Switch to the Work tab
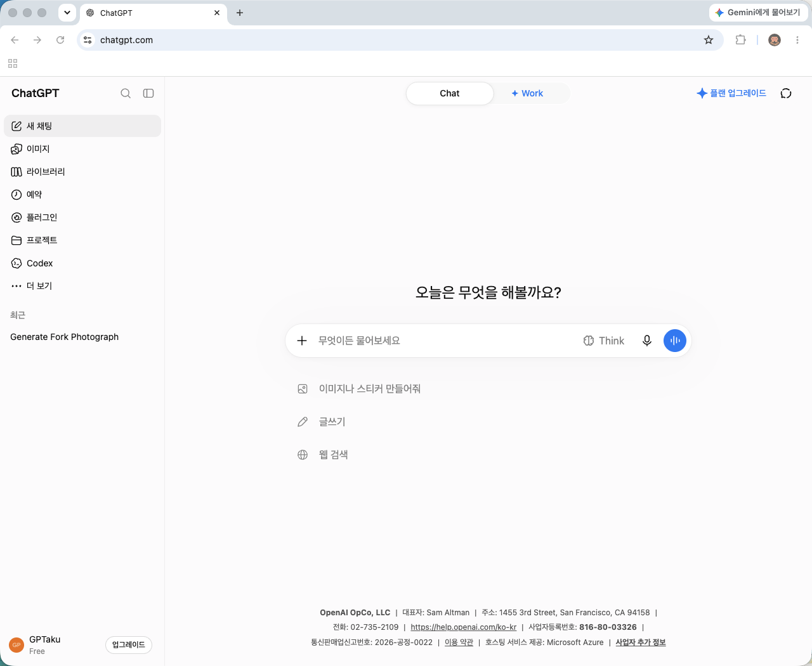The height and width of the screenshot is (666, 812). point(527,93)
